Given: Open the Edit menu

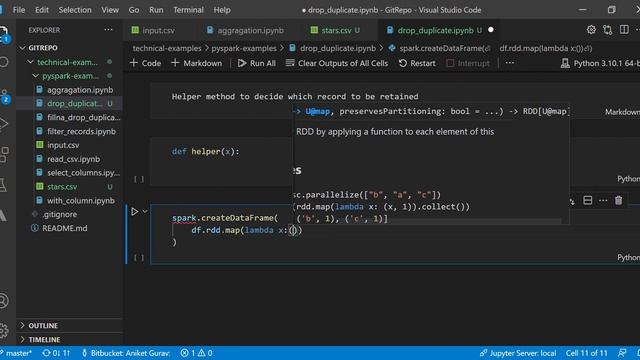Looking at the screenshot, I should pyautogui.click(x=41, y=10).
